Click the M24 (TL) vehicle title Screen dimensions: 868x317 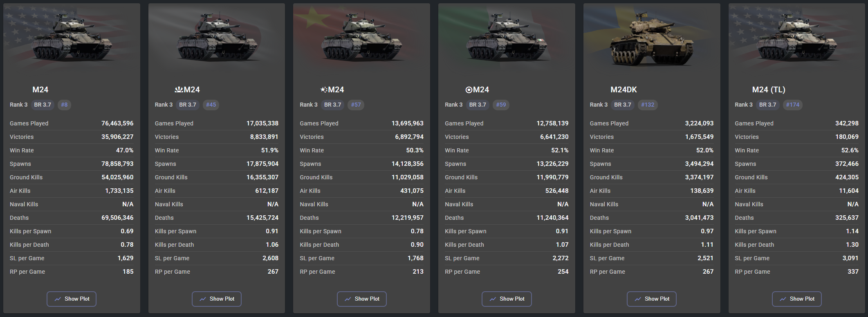tap(769, 89)
